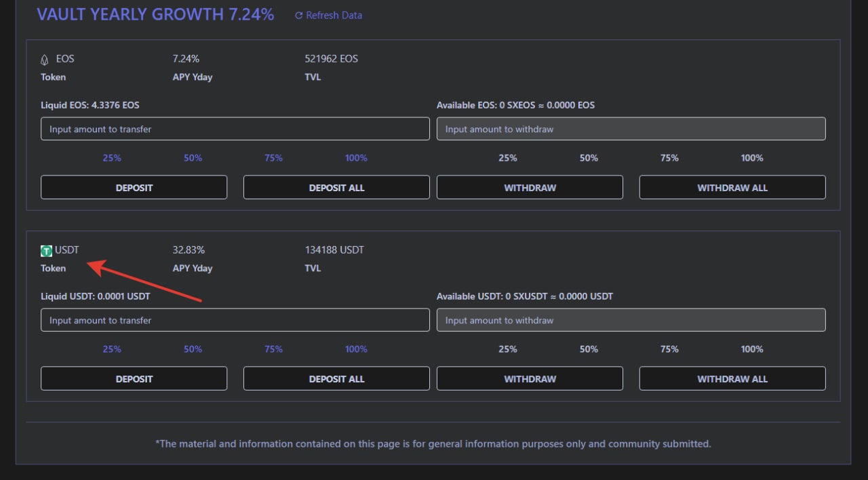Select 100% for EOS withdraw
The image size is (868, 480).
(752, 158)
